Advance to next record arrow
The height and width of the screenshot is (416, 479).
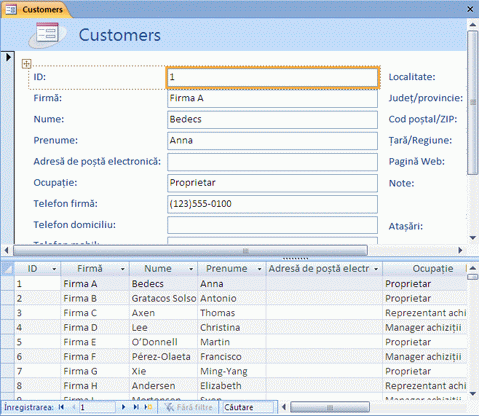coord(123,407)
